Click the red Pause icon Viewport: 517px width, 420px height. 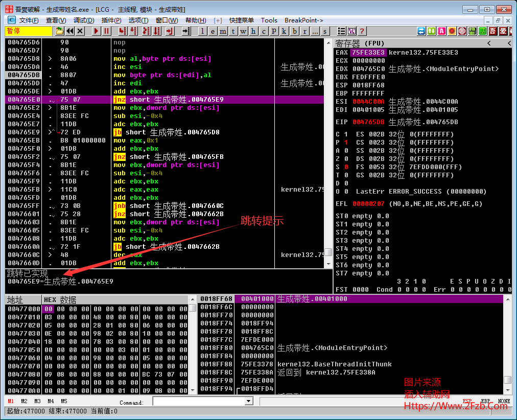pos(106,31)
